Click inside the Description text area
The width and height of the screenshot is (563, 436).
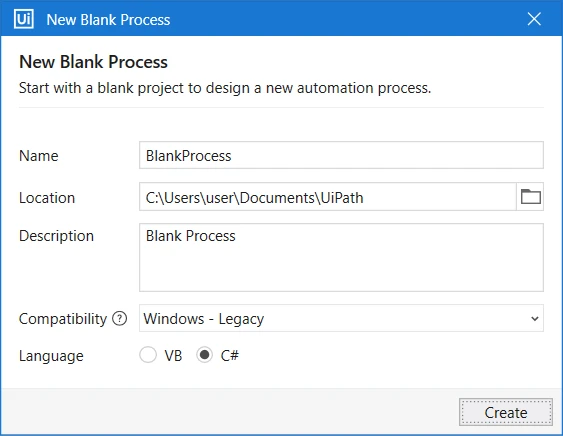click(x=341, y=257)
